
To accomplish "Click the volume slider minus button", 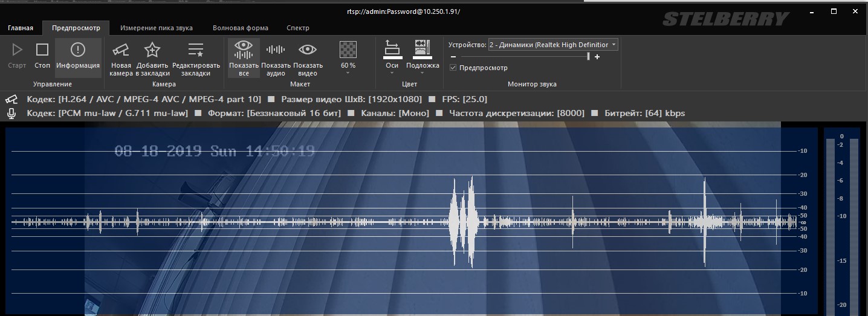I will [454, 57].
